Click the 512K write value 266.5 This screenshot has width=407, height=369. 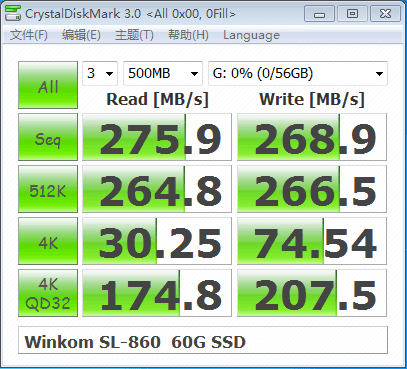pos(312,189)
